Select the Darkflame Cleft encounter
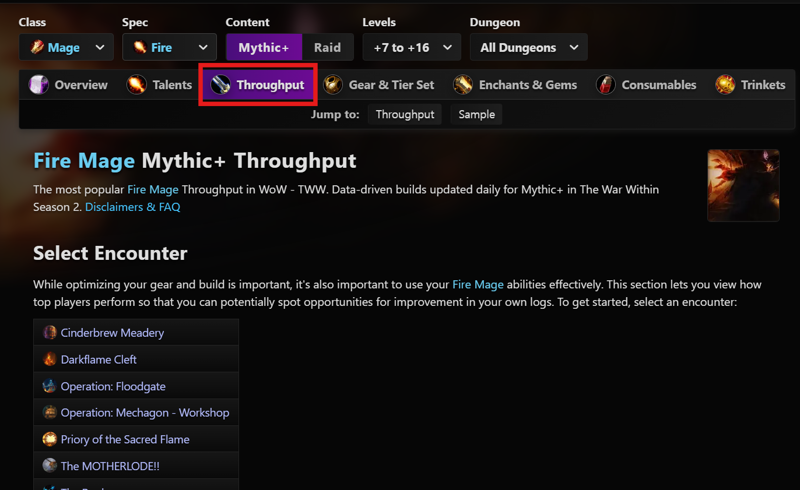Image resolution: width=800 pixels, height=490 pixels. (x=136, y=359)
